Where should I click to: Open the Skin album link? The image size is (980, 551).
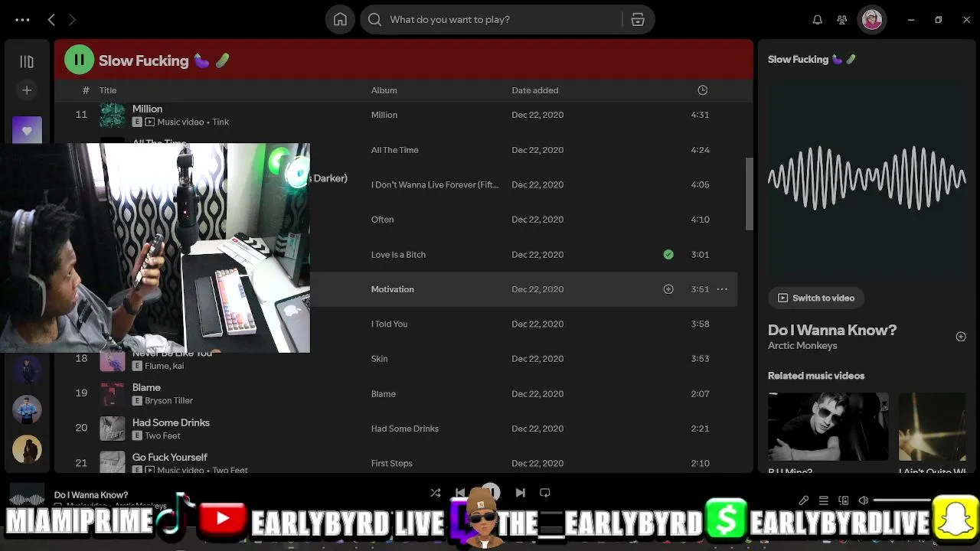pos(380,359)
